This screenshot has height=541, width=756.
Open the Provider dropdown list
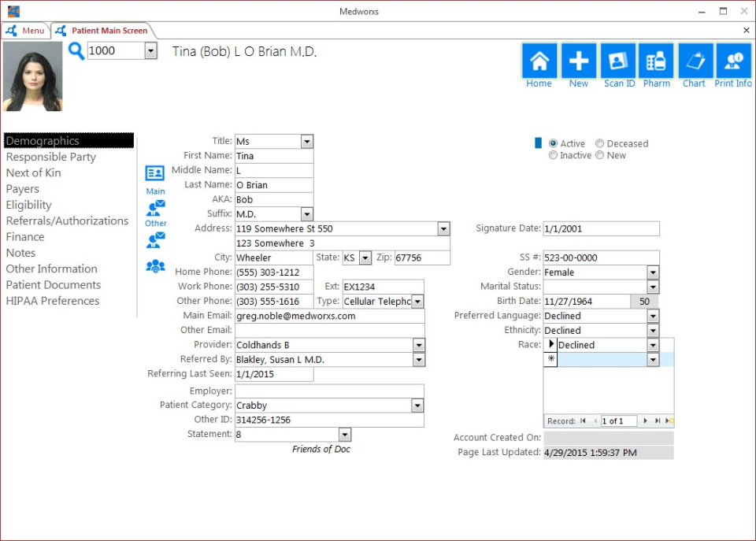coord(419,345)
